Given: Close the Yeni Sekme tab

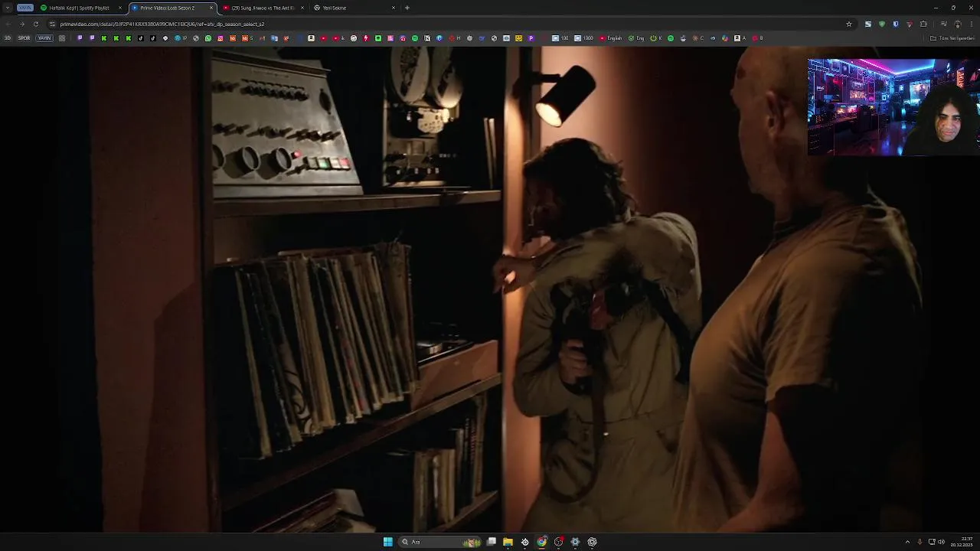Looking at the screenshot, I should point(394,8).
